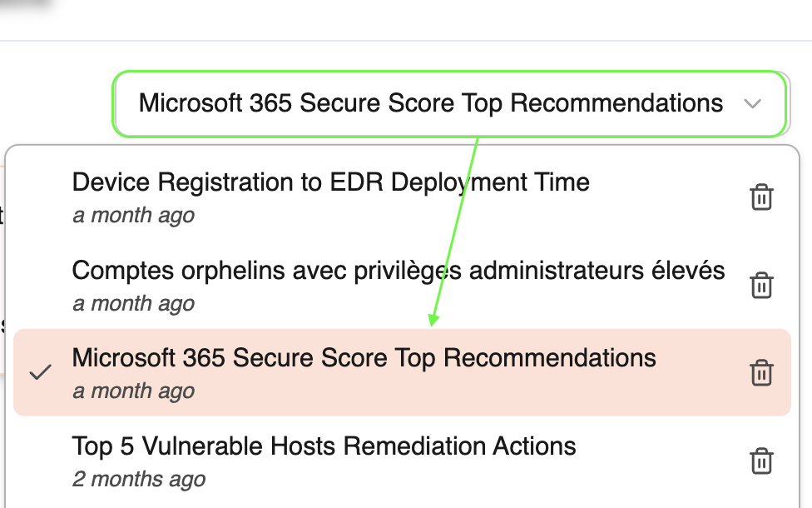The height and width of the screenshot is (508, 812).
Task: Open the Microsoft 365 Secure Score combo box
Action: [449, 103]
